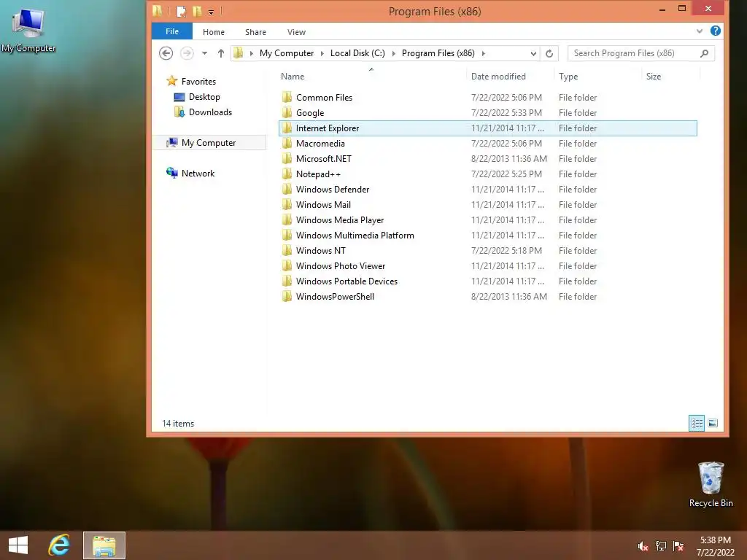This screenshot has width=747, height=560.
Task: Select My Computer in the navigation pane
Action: point(208,143)
